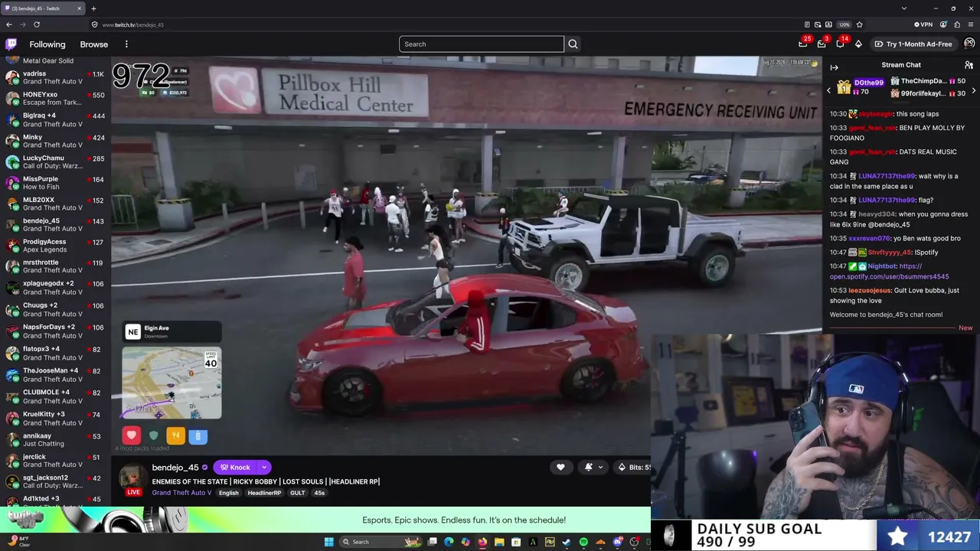Go back in the browser
Viewport: 980px width, 551px height.
9,24
